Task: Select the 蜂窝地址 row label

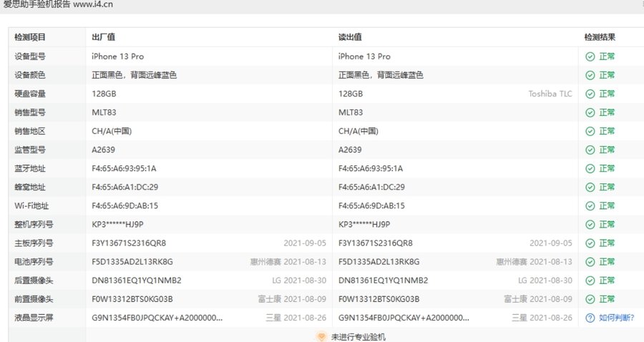Action: [x=30, y=187]
